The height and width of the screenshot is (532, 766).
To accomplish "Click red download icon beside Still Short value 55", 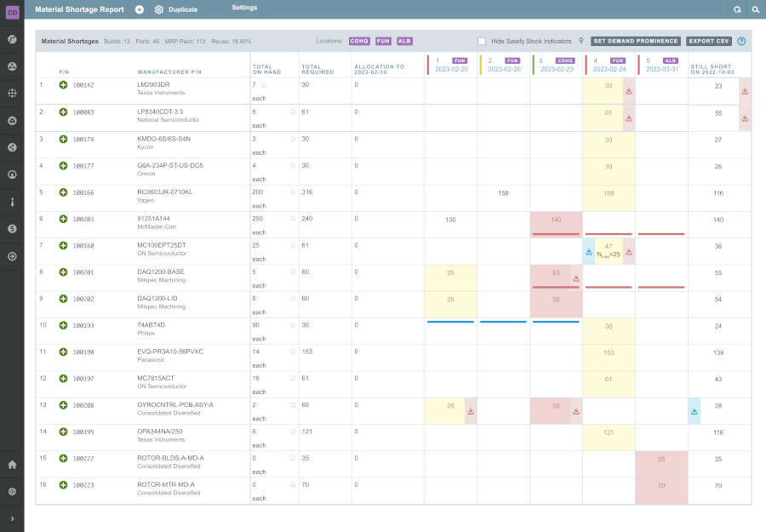I will click(x=745, y=118).
